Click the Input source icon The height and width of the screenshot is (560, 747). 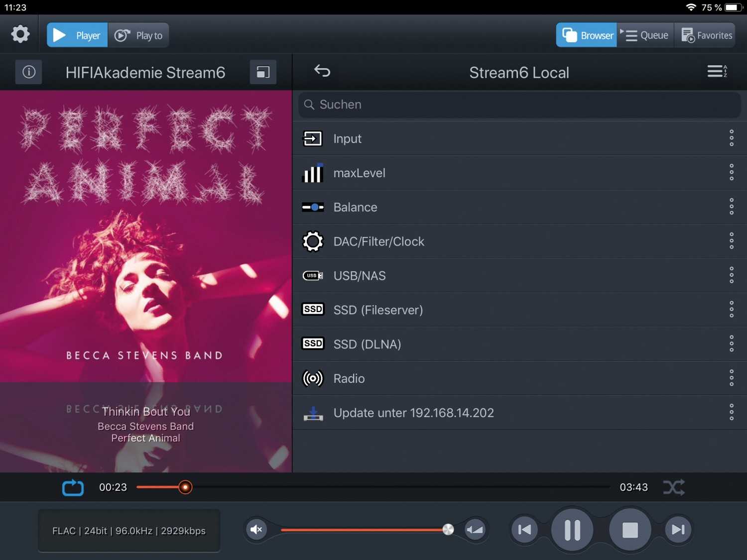(x=313, y=138)
